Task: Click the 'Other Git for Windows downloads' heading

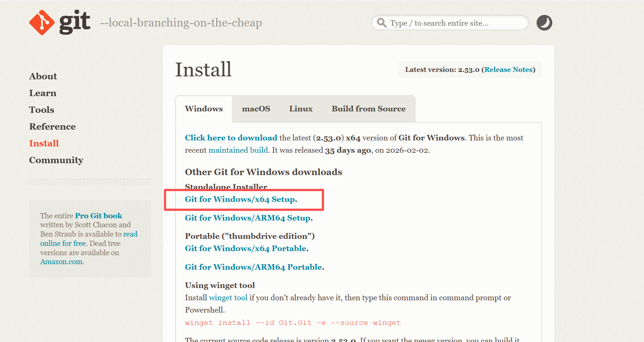Action: [x=264, y=172]
